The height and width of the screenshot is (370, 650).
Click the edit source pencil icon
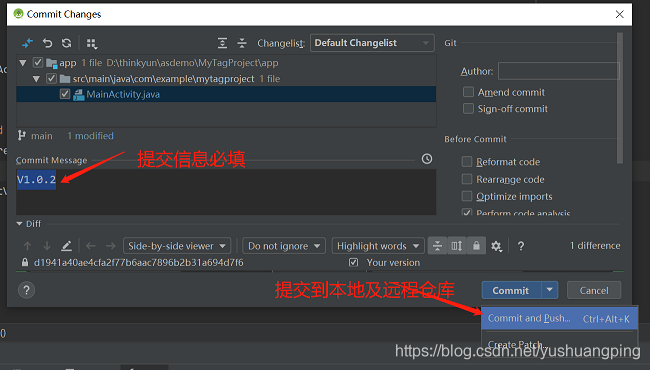[x=66, y=246]
